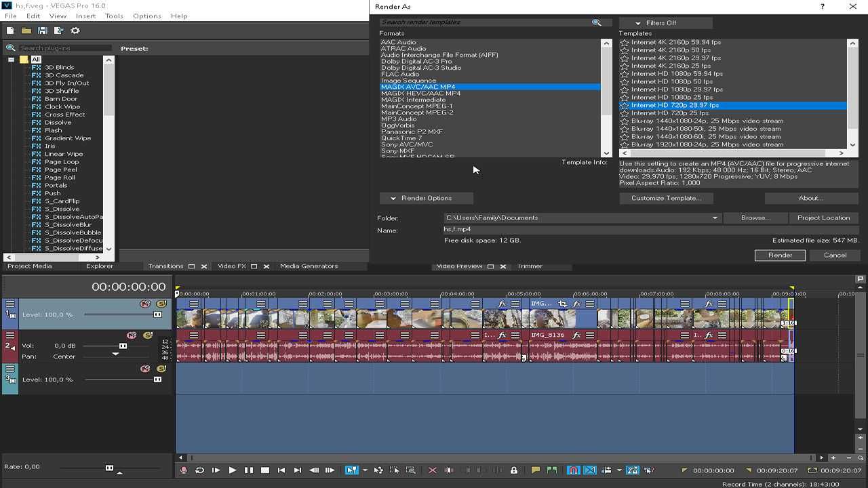Switch to Project Media tab

coord(30,266)
